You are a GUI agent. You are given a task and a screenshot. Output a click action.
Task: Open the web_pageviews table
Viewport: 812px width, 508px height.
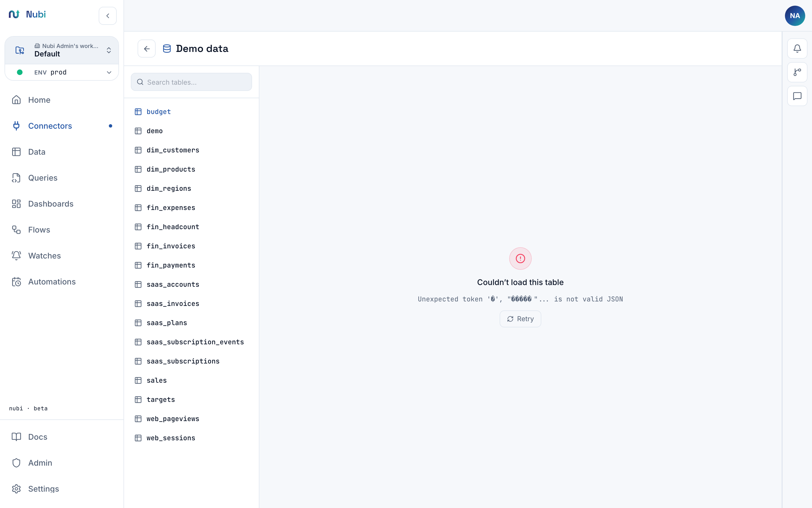[191, 419]
